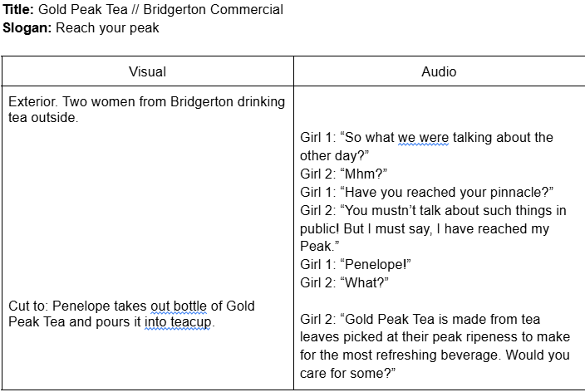The width and height of the screenshot is (585, 392).
Task: Click line 'You mustn't talk about such things in'
Action: pyautogui.click(x=434, y=210)
